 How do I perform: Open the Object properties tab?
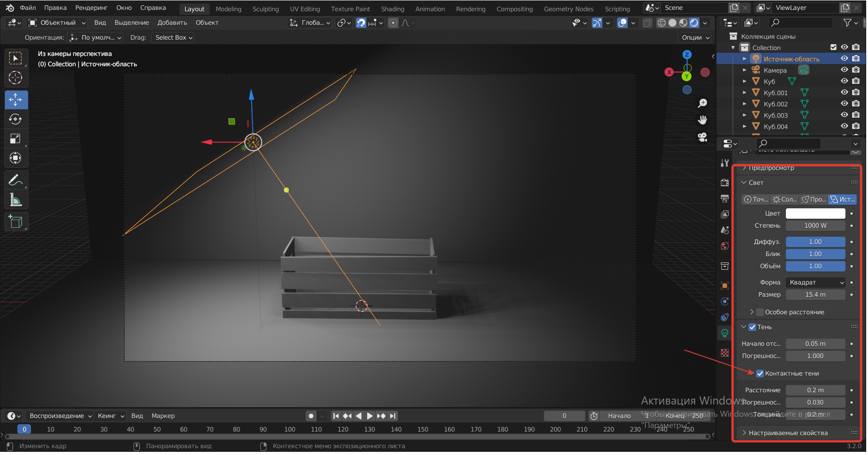725,285
